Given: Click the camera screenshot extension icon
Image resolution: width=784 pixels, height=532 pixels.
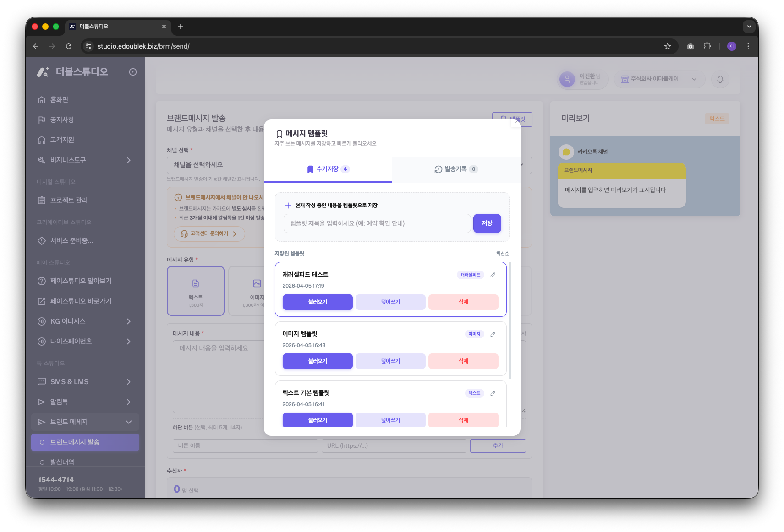Looking at the screenshot, I should [691, 46].
